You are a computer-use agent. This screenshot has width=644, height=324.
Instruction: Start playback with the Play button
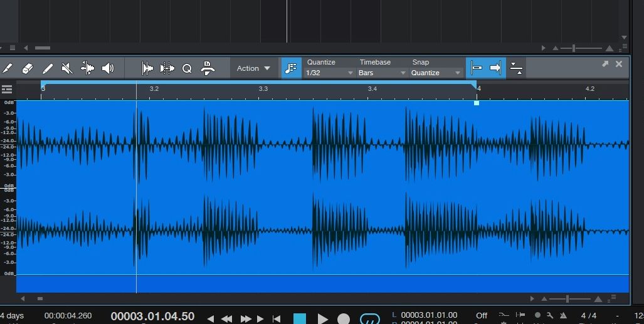(x=323, y=318)
